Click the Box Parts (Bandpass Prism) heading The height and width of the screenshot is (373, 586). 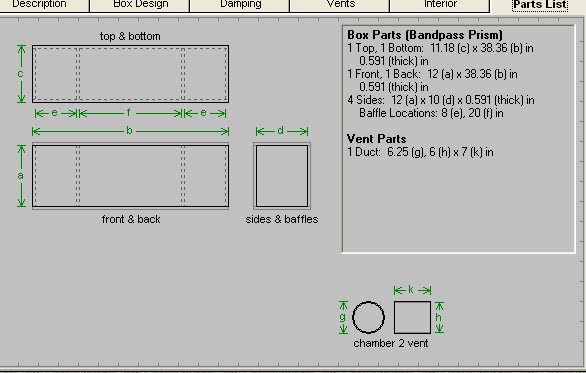425,35
